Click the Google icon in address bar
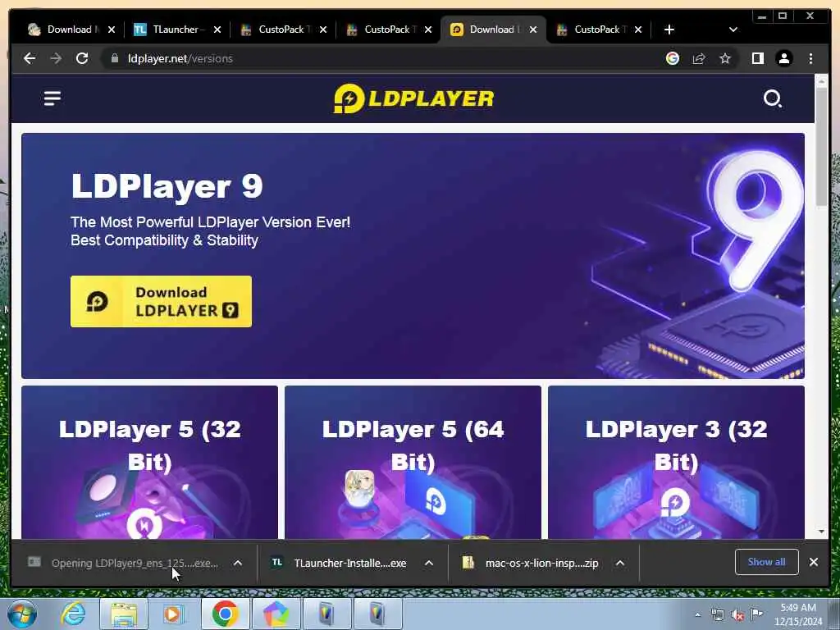Viewport: 840px width, 630px height. (x=673, y=58)
